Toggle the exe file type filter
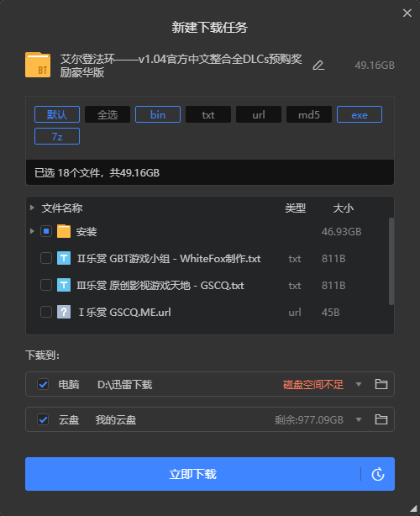Image resolution: width=420 pixels, height=516 pixels. (x=360, y=114)
